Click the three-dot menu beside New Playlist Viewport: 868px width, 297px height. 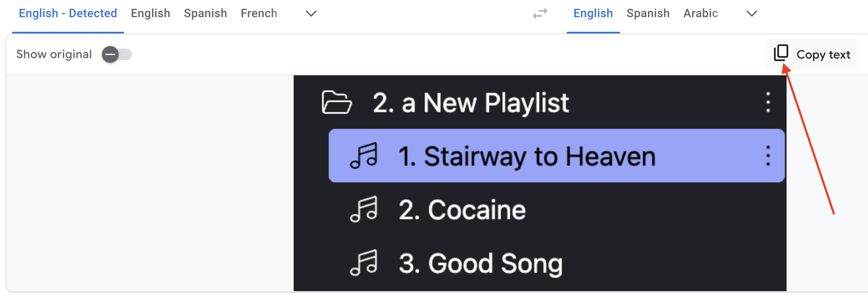click(x=768, y=102)
